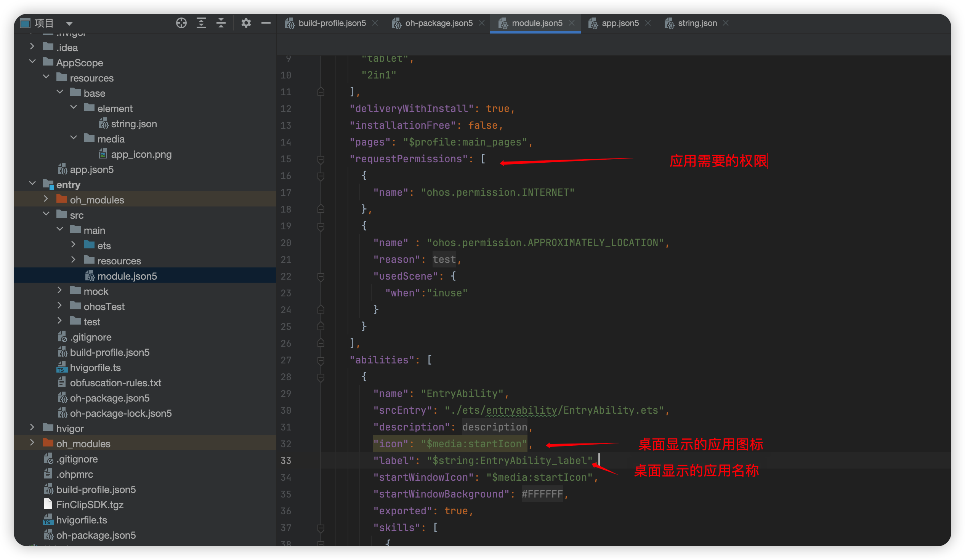
Task: Click the #FFFFFF color value on line 35
Action: pos(542,494)
